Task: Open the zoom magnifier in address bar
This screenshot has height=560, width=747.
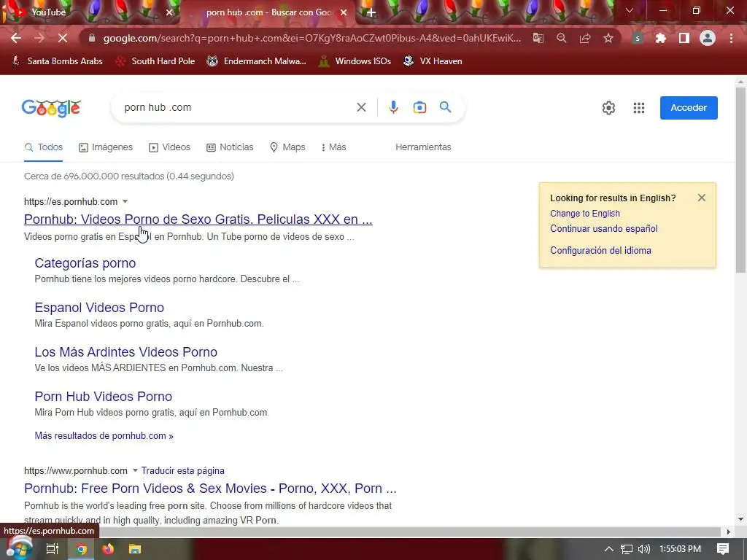Action: pyautogui.click(x=562, y=38)
